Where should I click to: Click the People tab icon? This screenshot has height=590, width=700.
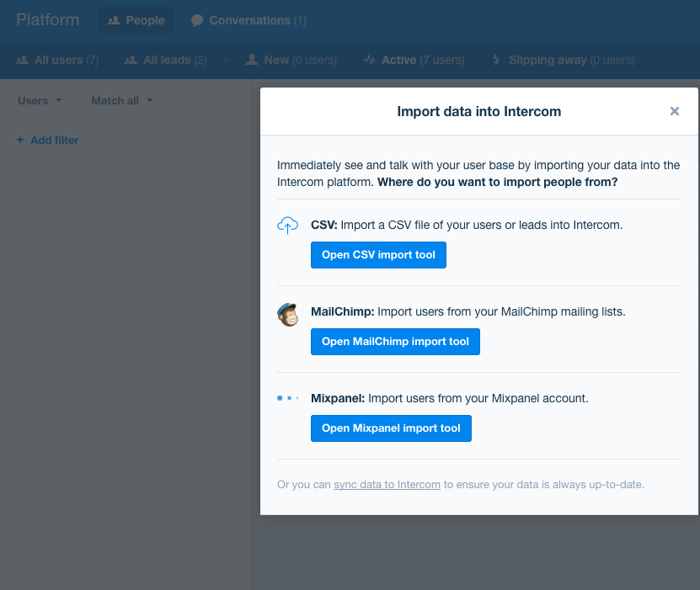114,20
